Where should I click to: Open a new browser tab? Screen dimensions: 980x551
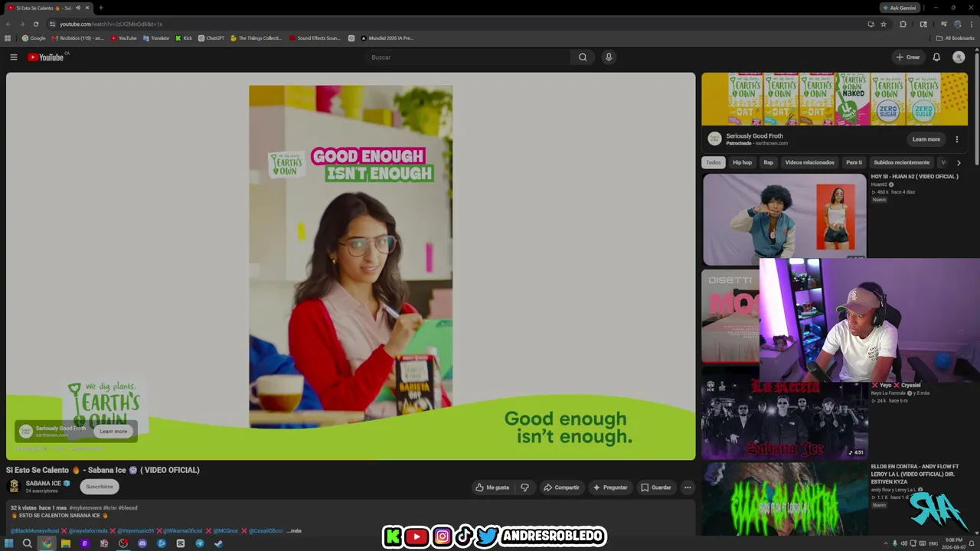click(x=100, y=8)
